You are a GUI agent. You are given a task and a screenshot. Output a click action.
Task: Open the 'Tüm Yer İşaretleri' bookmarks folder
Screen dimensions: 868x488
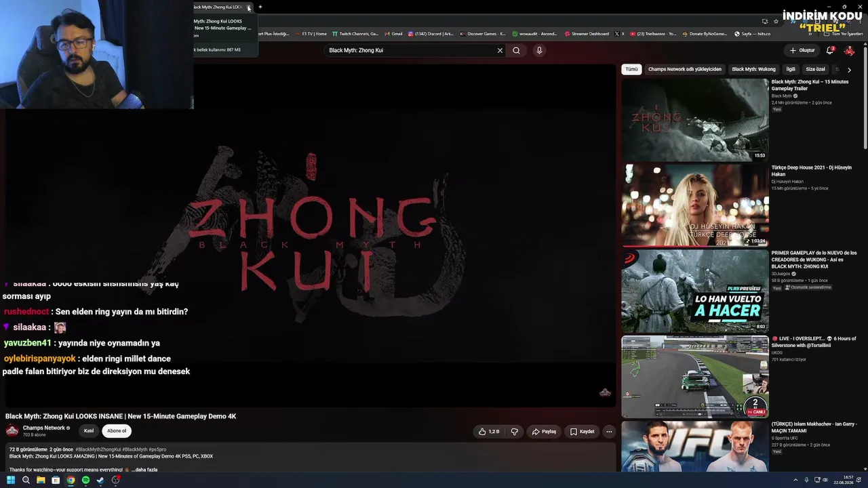click(x=844, y=34)
